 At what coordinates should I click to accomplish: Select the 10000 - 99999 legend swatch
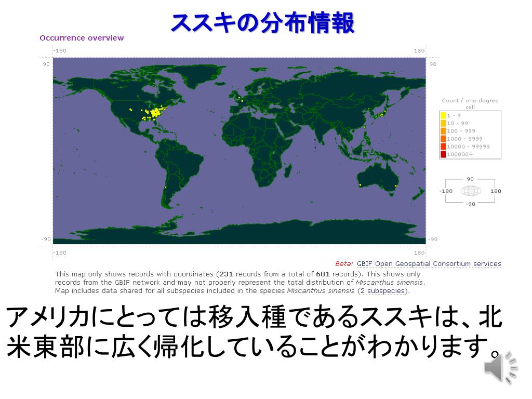tap(443, 147)
